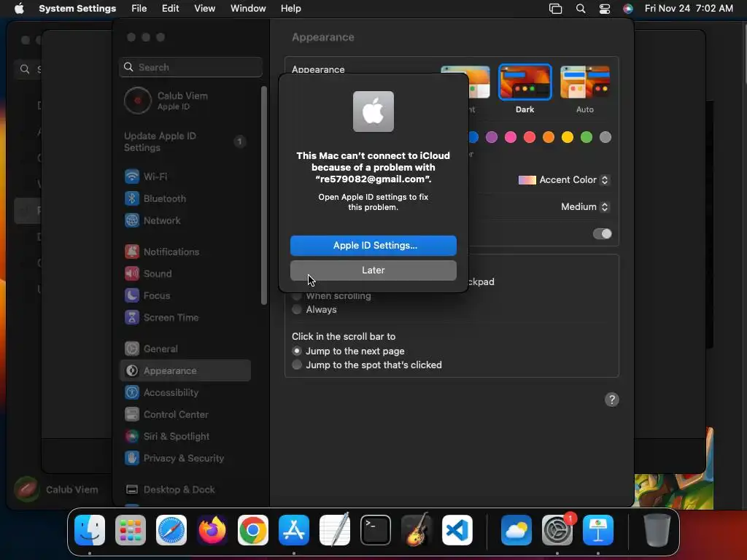The height and width of the screenshot is (560, 747).
Task: Choose red accent color
Action: click(x=530, y=138)
